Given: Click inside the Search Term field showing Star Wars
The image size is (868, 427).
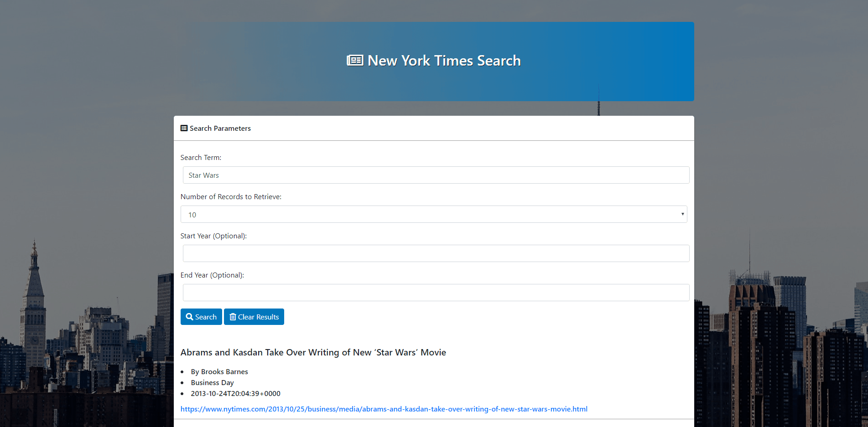Looking at the screenshot, I should (436, 175).
